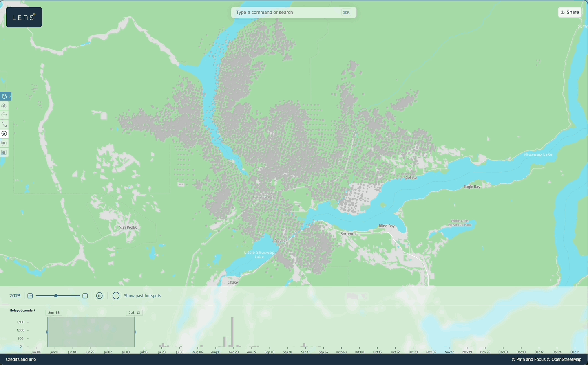Click the Aug 20 hotspot peak bar
588x365 pixels.
click(x=232, y=332)
